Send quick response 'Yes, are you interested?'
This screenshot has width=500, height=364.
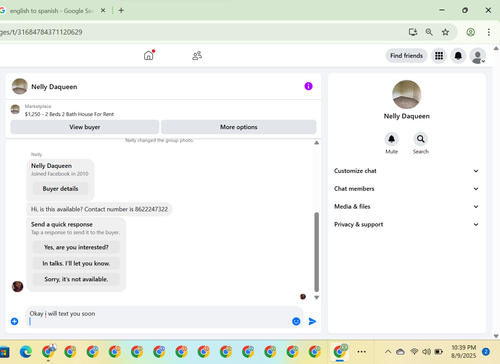[76, 247]
